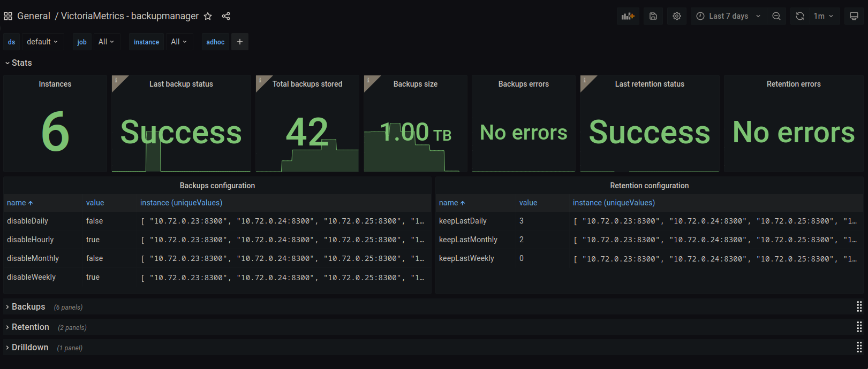Grab the Drilldown row drag handle

click(859, 347)
